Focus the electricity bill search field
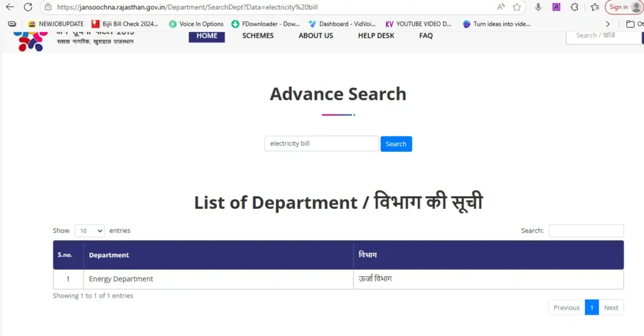The height and width of the screenshot is (336, 644). [321, 143]
